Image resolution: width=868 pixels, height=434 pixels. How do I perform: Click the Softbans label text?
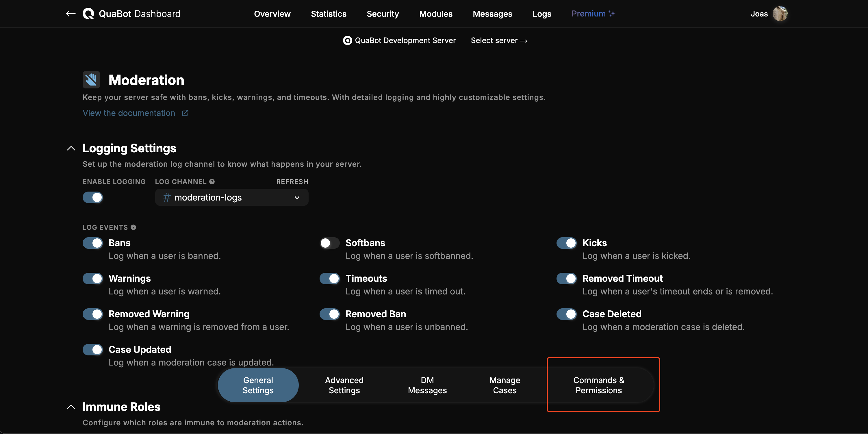point(365,243)
